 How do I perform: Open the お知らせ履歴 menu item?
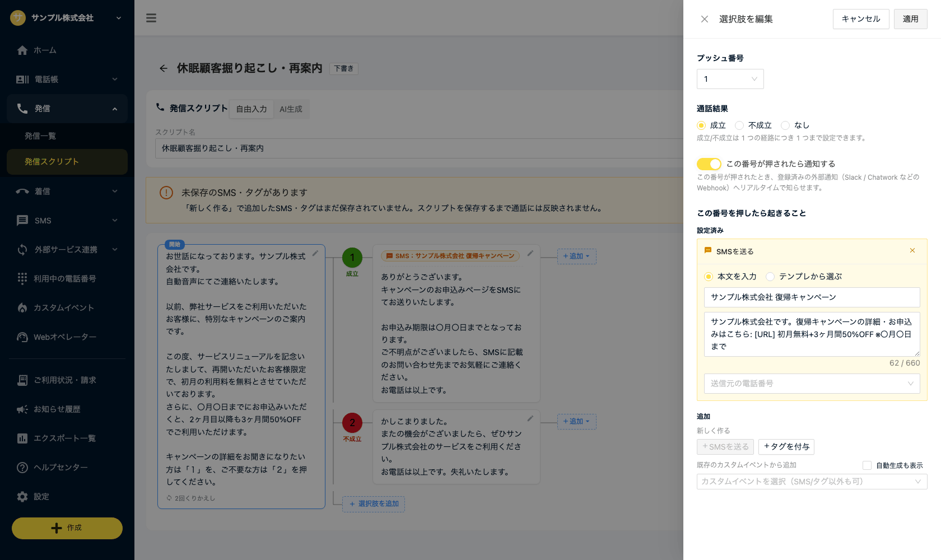coord(67,409)
